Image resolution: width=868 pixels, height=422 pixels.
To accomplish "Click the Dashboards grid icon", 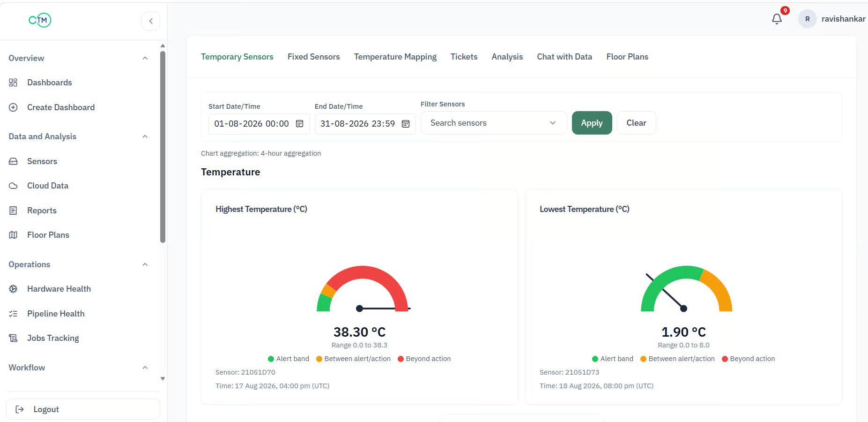I will [x=13, y=83].
